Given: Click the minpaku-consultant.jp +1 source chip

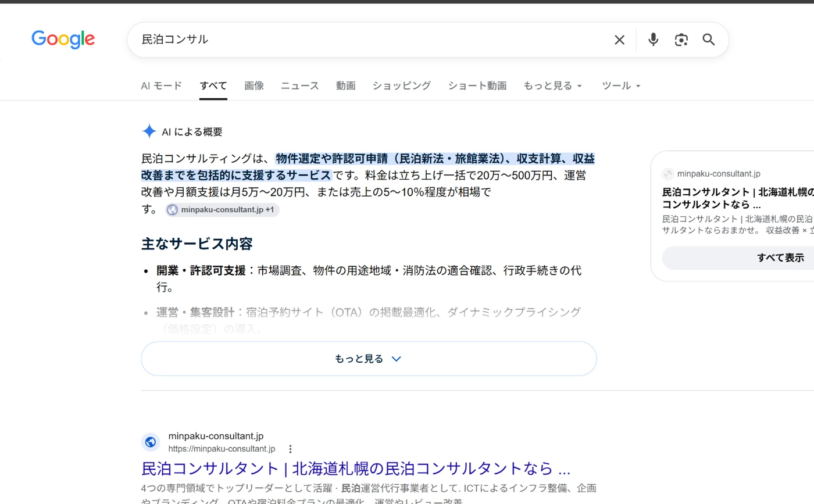Looking at the screenshot, I should (x=222, y=210).
